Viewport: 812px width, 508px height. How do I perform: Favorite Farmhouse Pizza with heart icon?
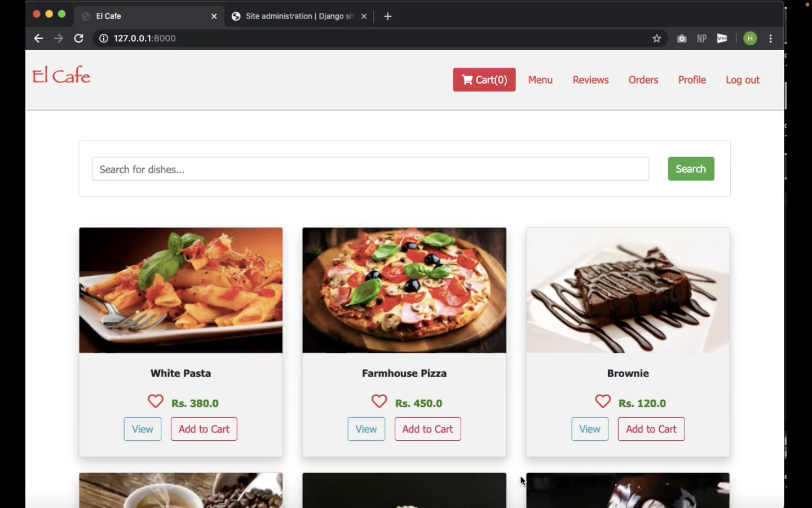pyautogui.click(x=379, y=401)
